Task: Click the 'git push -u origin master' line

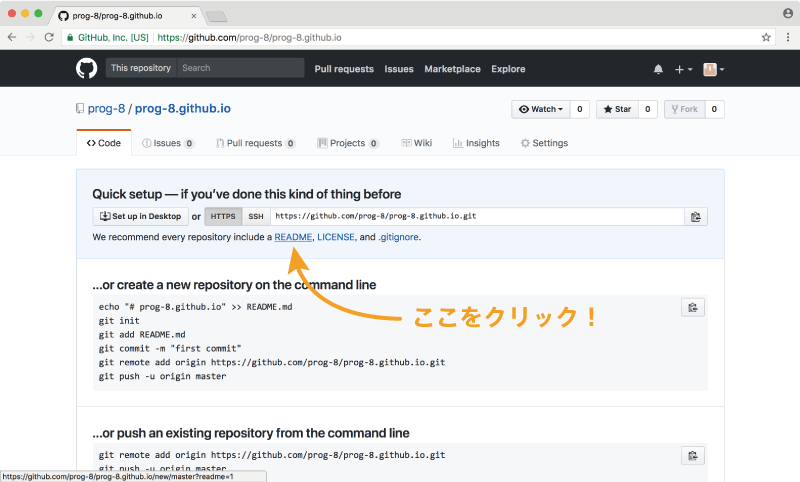Action: pyautogui.click(x=162, y=376)
